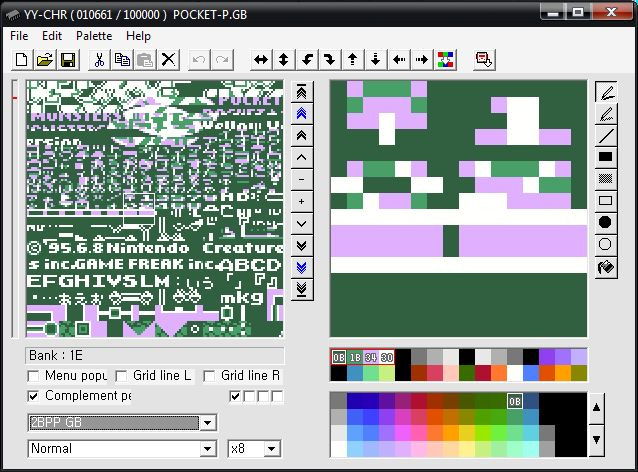Jump to the start of the file
Image resolution: width=638 pixels, height=472 pixels.
pos(302,92)
